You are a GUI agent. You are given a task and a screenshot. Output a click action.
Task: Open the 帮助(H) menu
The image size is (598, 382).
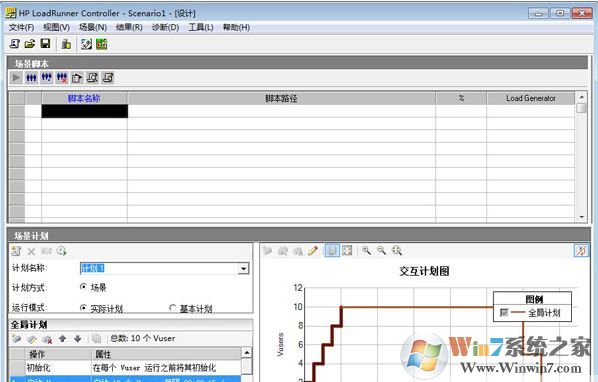coord(236,27)
